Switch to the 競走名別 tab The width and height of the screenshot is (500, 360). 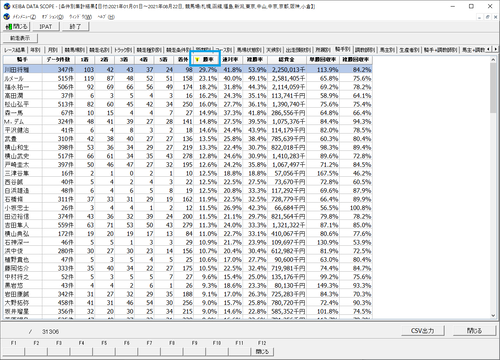pos(99,50)
